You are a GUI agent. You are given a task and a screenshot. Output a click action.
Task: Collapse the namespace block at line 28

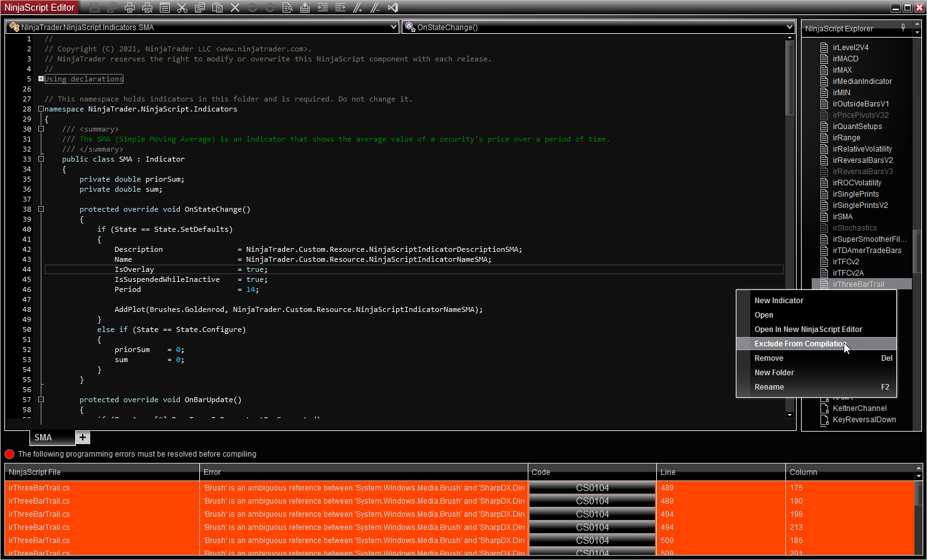[x=41, y=109]
